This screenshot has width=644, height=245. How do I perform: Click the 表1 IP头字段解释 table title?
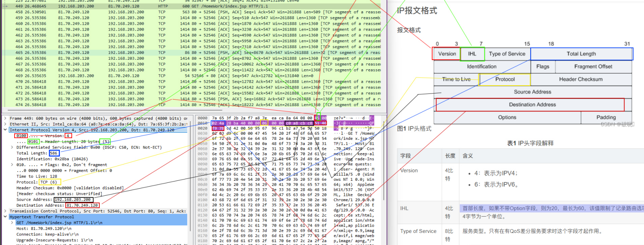tap(530, 143)
